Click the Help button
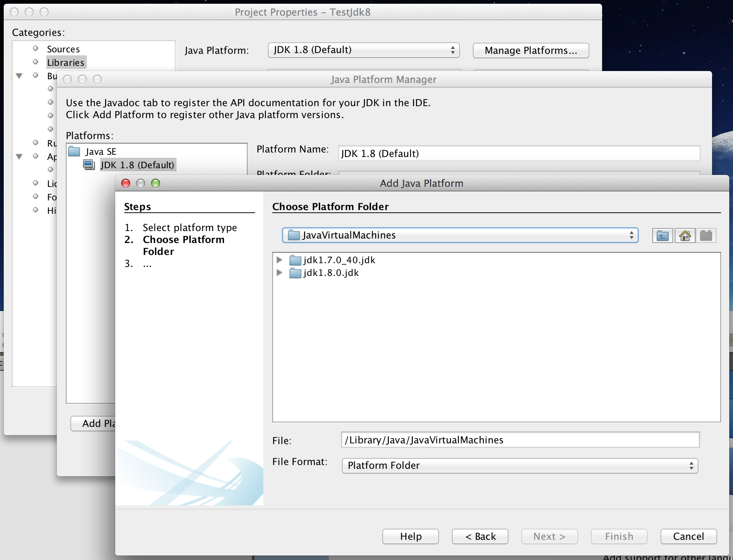This screenshot has width=733, height=560. tap(410, 536)
